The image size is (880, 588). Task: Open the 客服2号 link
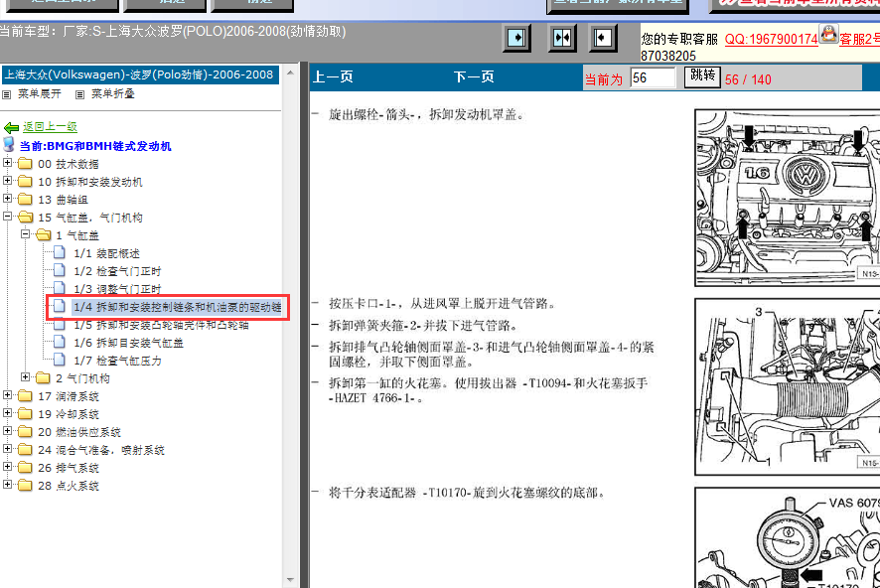click(859, 40)
